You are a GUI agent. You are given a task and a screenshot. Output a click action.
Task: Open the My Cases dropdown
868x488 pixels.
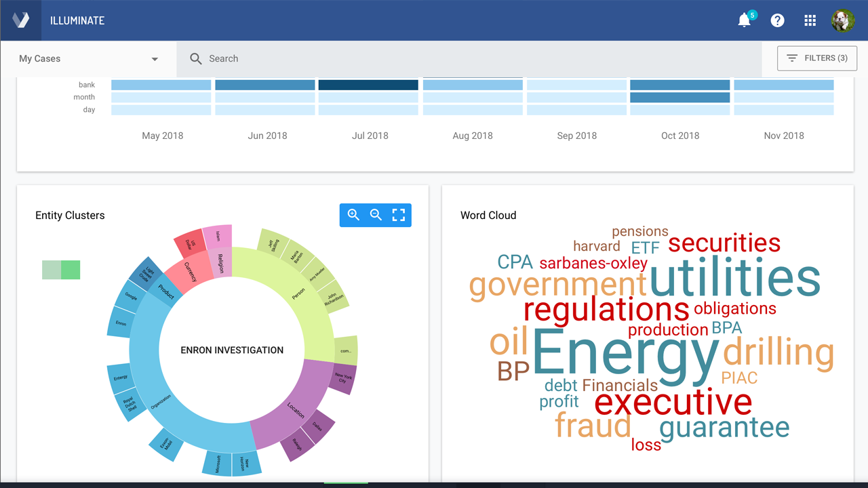coord(88,59)
